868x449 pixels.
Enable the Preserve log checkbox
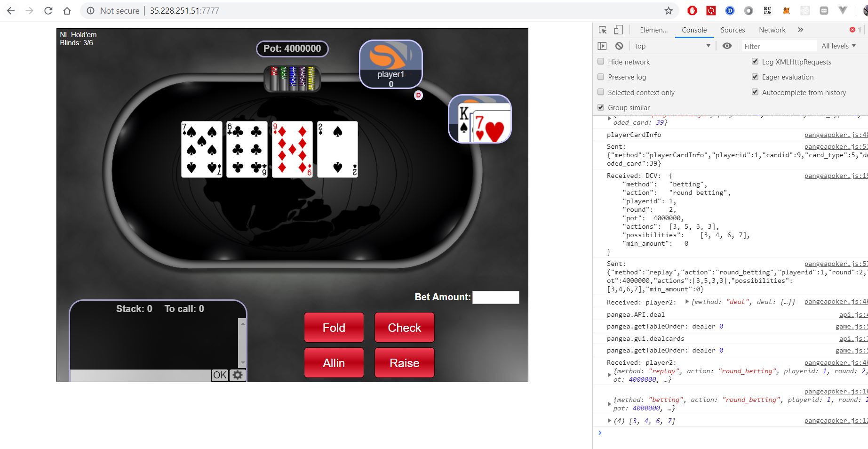[x=601, y=77]
